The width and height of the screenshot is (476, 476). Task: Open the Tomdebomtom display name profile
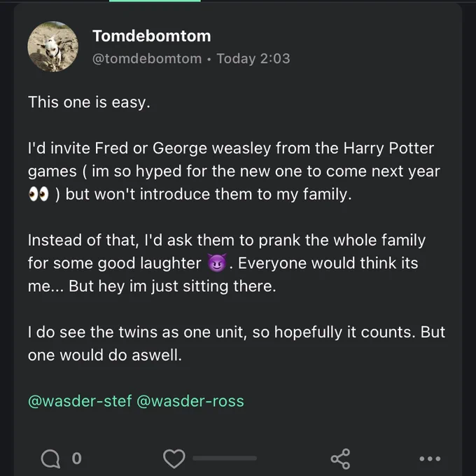pyautogui.click(x=152, y=36)
